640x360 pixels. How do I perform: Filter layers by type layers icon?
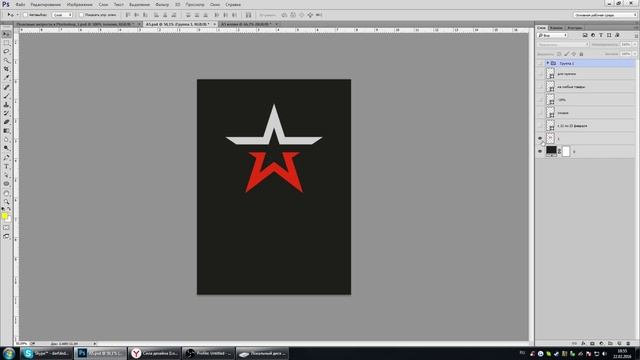[601, 36]
